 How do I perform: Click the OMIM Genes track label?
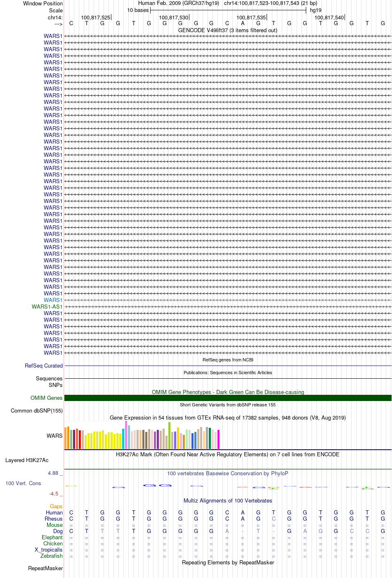pos(47,398)
